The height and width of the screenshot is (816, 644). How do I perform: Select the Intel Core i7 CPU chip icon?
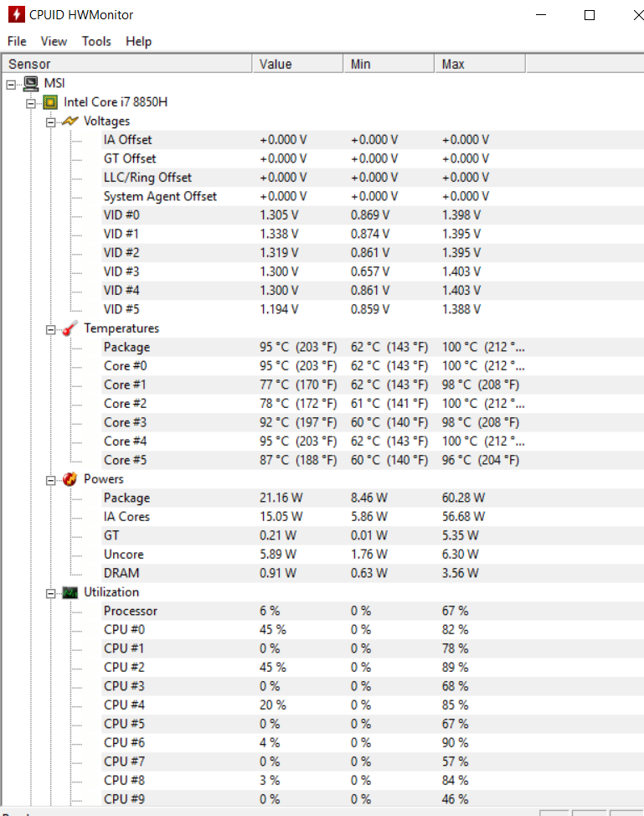pos(50,102)
